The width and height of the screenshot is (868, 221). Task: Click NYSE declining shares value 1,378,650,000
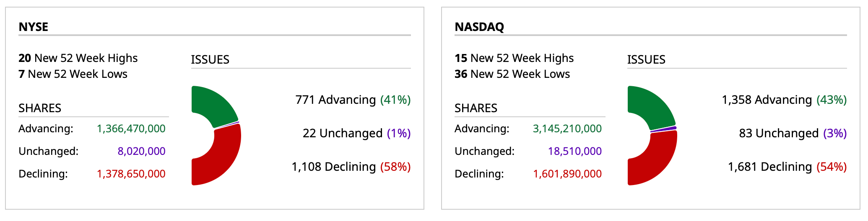[x=131, y=174]
